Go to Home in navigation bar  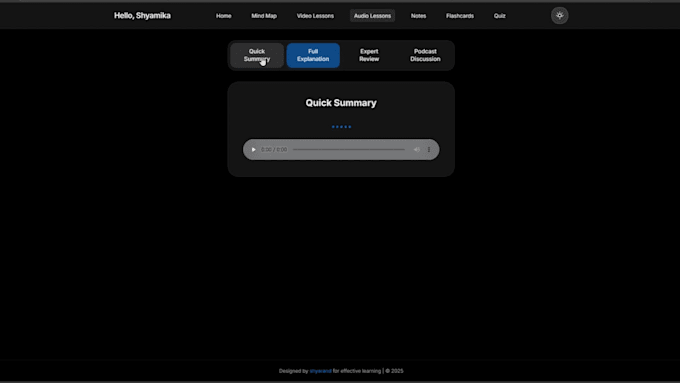click(224, 16)
